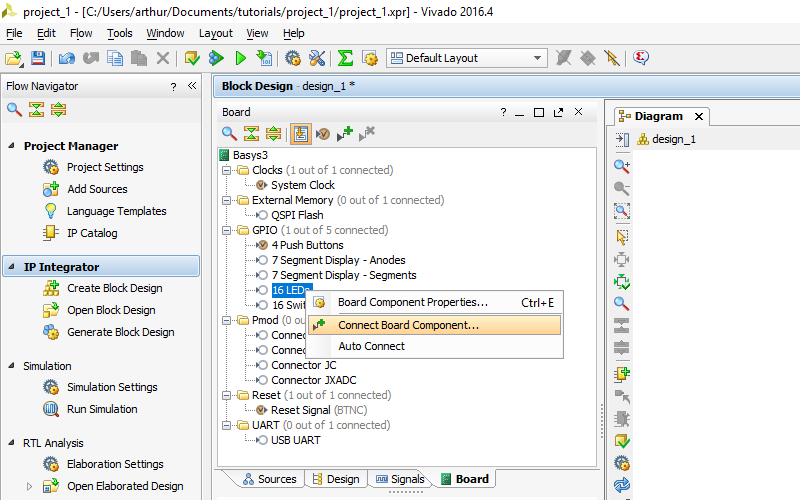
Task: Click the Copy icon in the main toolbar
Action: [115, 58]
